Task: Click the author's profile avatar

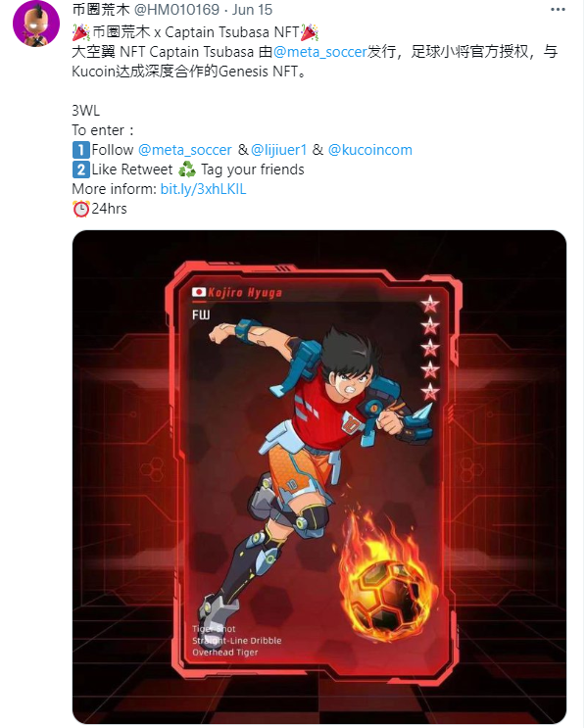Action: [36, 24]
